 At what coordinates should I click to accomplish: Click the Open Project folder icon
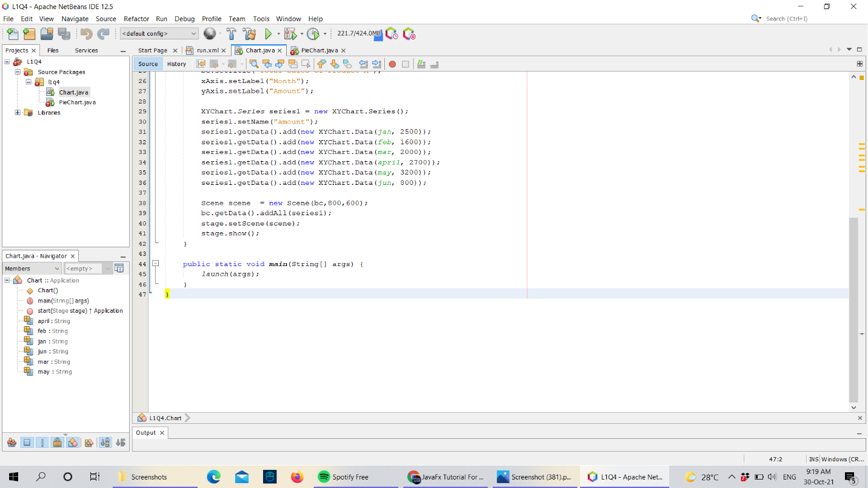click(x=47, y=34)
